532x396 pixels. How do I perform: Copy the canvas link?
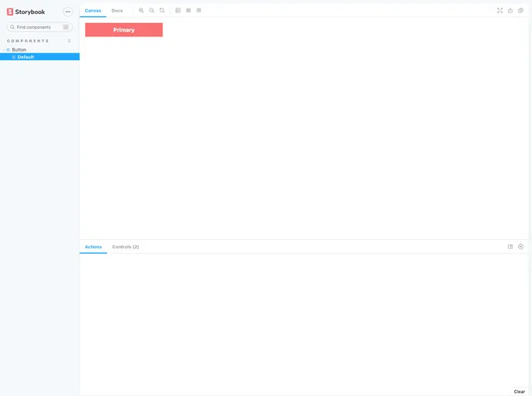[x=520, y=10]
